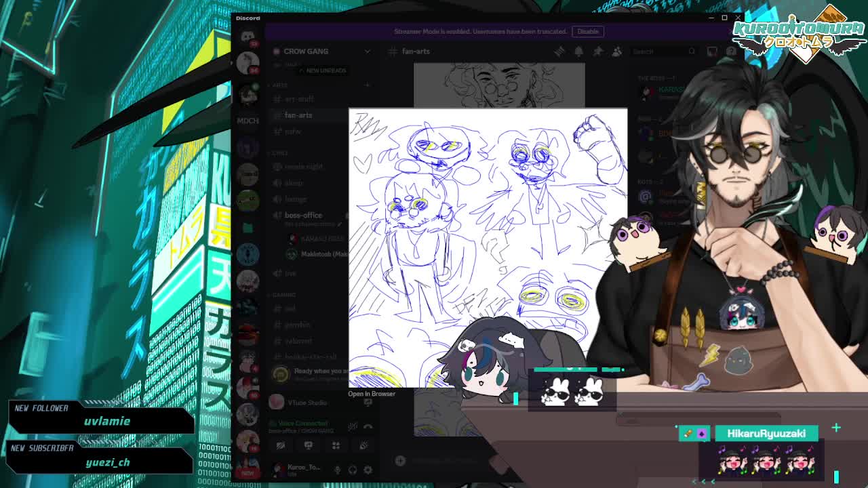Collapse the GAMING channel category

point(283,295)
